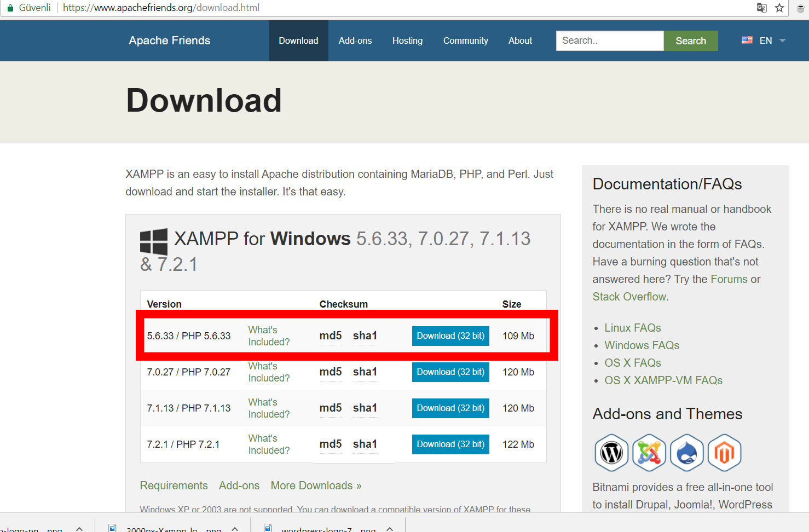
Task: Open OS X FAQs
Action: click(633, 363)
